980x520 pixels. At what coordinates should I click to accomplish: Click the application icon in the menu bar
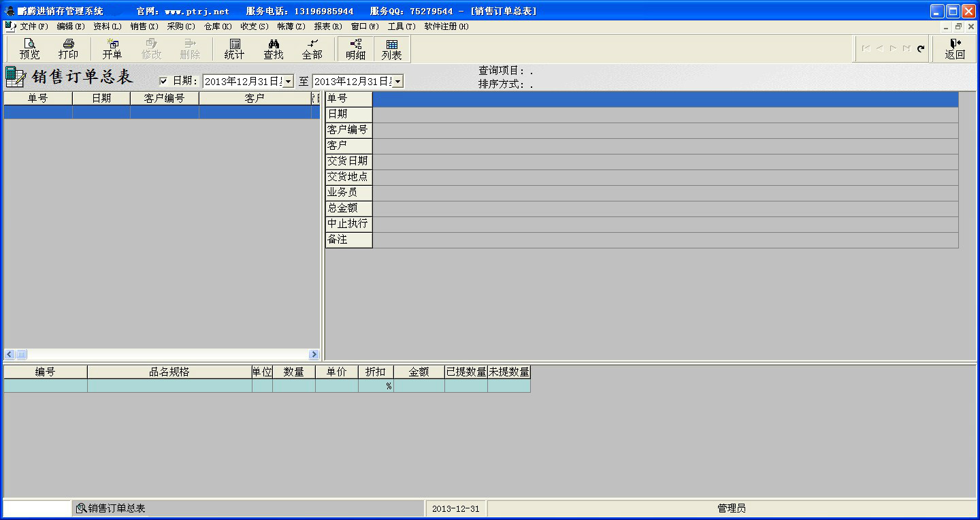click(x=10, y=27)
